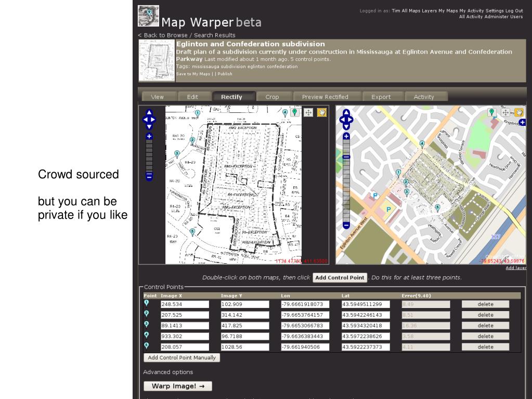Click the Add layer link
The image size is (532, 399).
click(x=516, y=268)
